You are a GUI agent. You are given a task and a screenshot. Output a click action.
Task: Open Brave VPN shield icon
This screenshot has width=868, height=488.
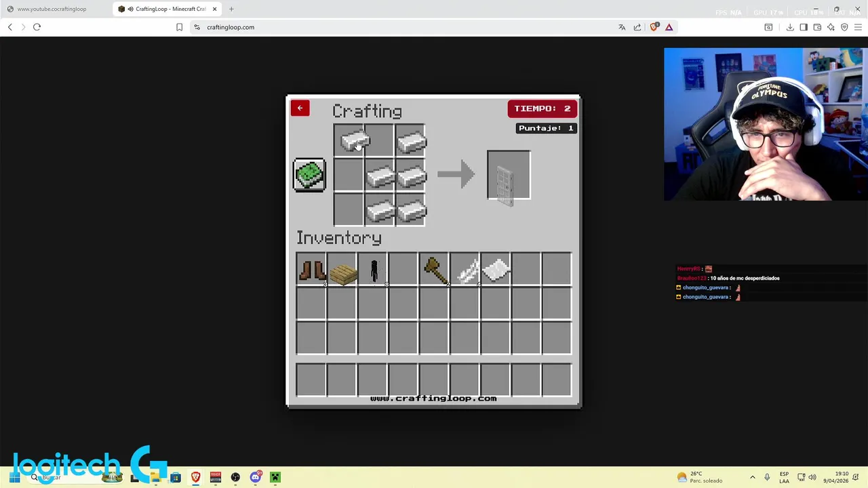[844, 27]
